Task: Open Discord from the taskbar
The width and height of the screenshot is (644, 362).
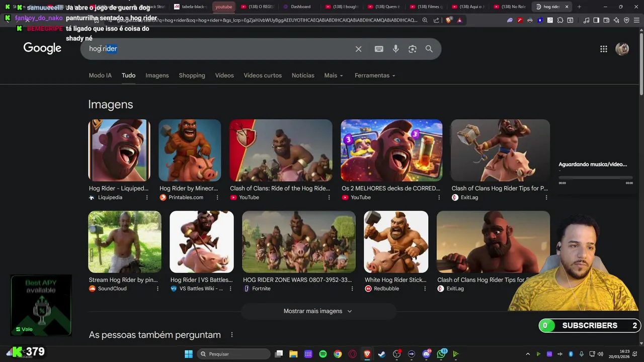Action: (427, 354)
